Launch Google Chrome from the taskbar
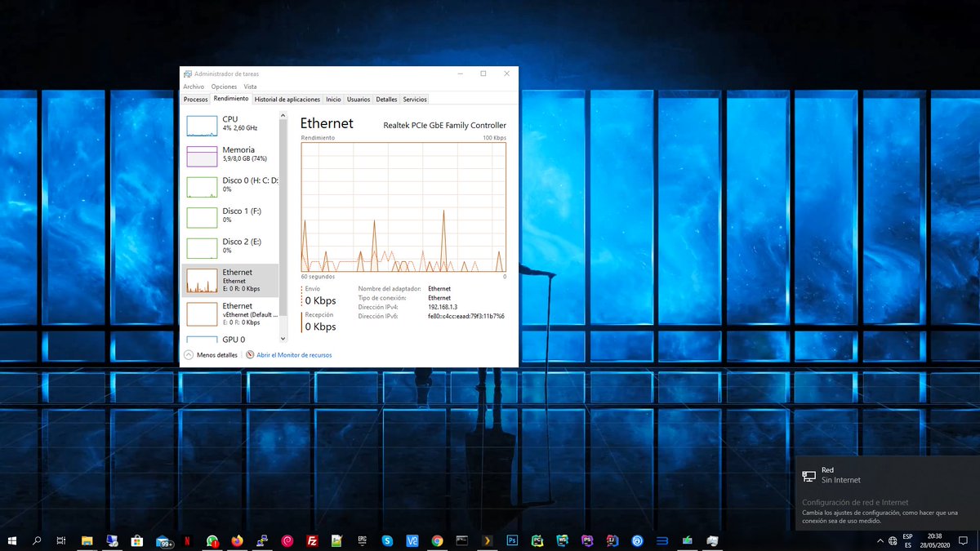Screen dimensions: 980x551 point(437,540)
